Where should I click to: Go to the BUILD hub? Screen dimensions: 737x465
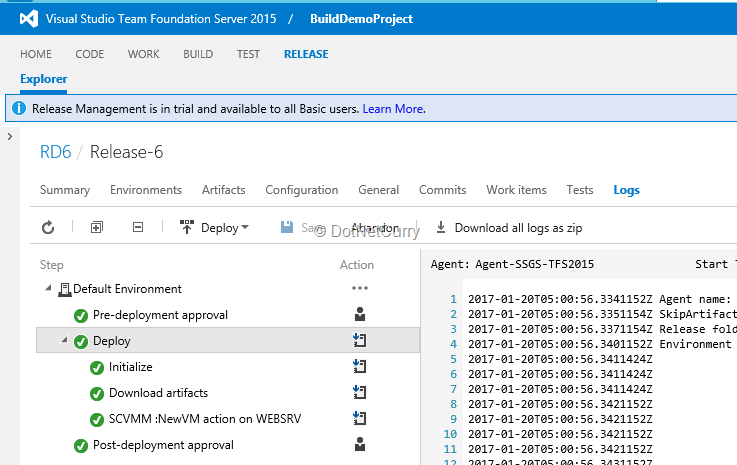(x=198, y=54)
